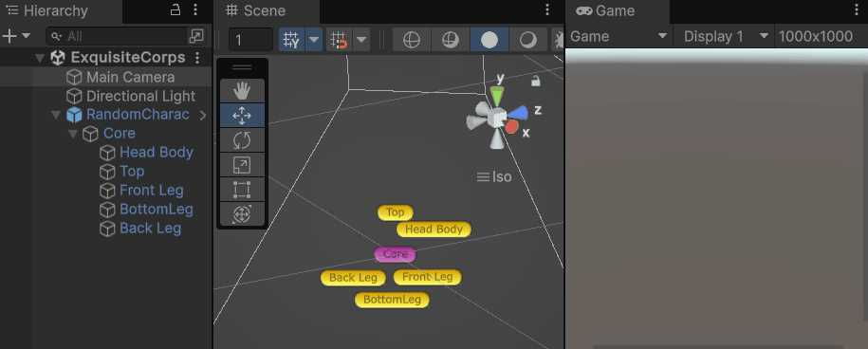Select the Rect transform tool

click(x=242, y=189)
